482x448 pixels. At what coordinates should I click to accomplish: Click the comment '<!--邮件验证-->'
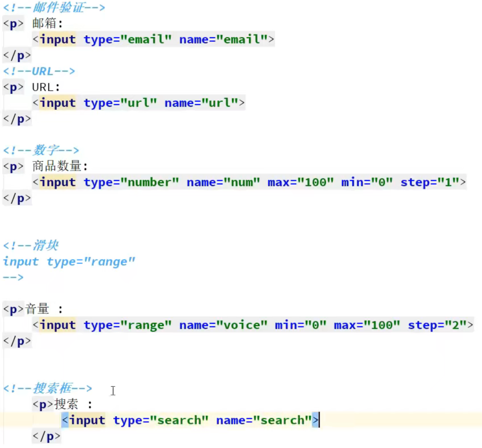54,7
